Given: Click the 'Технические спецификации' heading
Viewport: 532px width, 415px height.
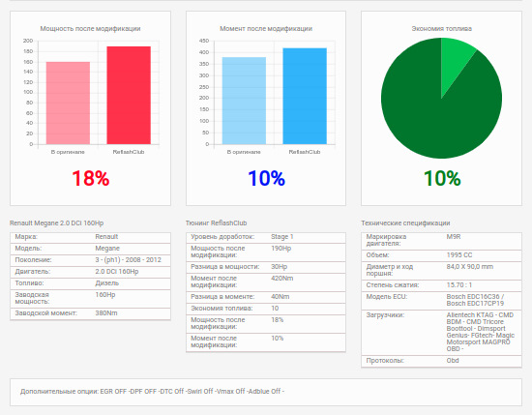Looking at the screenshot, I should click(x=405, y=222).
